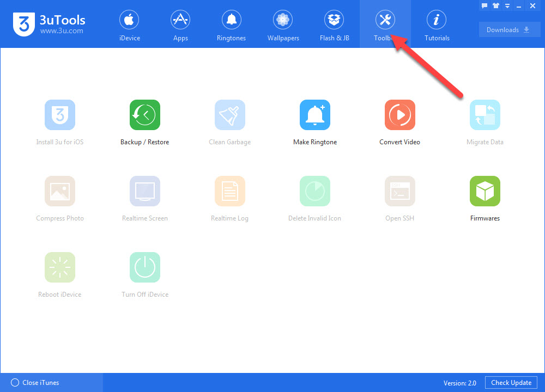Viewport: 545px width, 392px height.
Task: Open the Wallpapers section
Action: point(283,25)
